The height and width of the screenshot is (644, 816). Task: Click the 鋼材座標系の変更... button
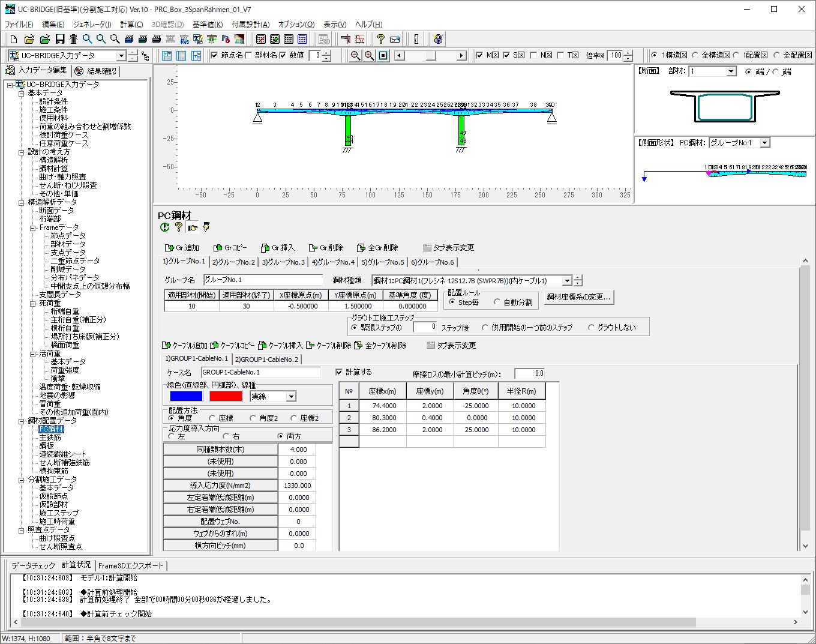(578, 297)
